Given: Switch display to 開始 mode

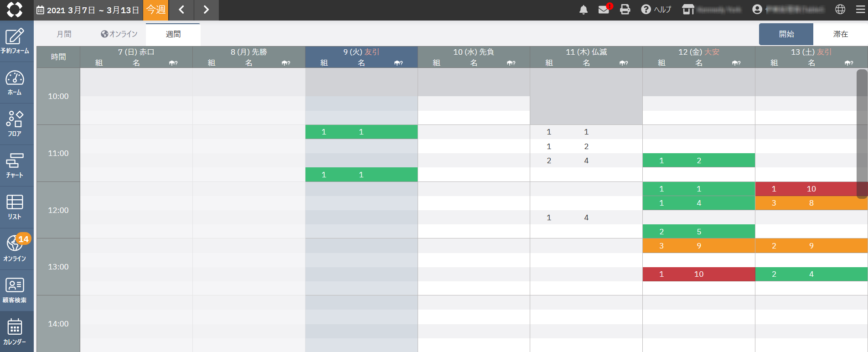Looking at the screenshot, I should click(786, 34).
